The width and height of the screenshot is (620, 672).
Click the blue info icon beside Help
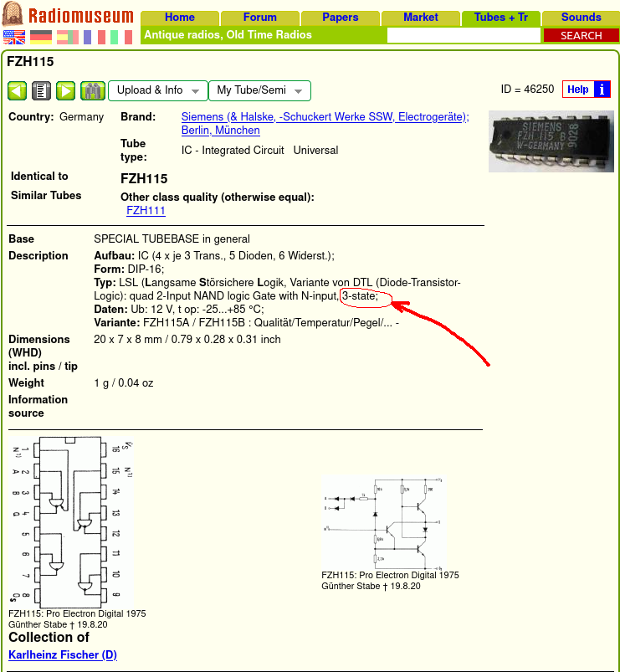(602, 90)
